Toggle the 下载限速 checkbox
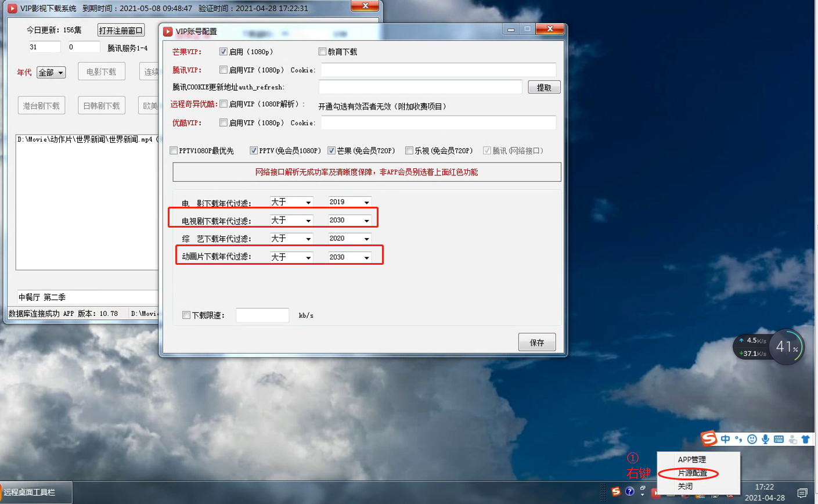Screen dimensions: 818x504 pyautogui.click(x=186, y=315)
